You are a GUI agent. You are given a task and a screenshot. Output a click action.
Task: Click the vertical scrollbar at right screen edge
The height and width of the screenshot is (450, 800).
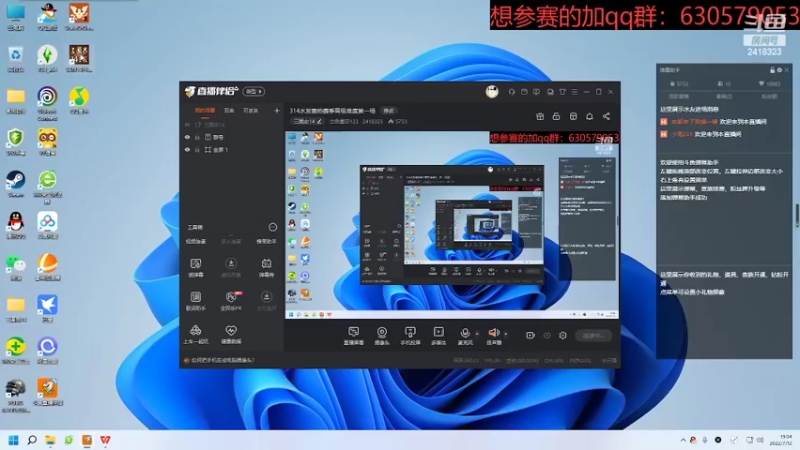click(x=797, y=215)
